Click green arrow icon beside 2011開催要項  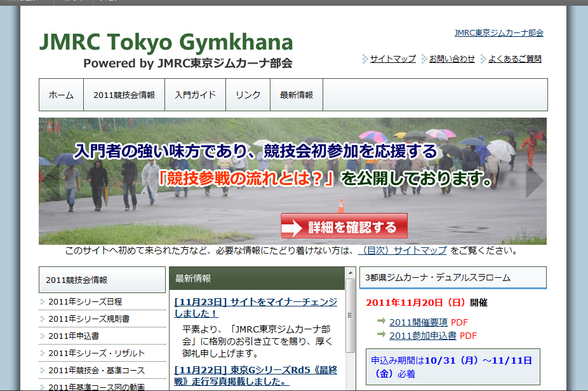tap(382, 321)
